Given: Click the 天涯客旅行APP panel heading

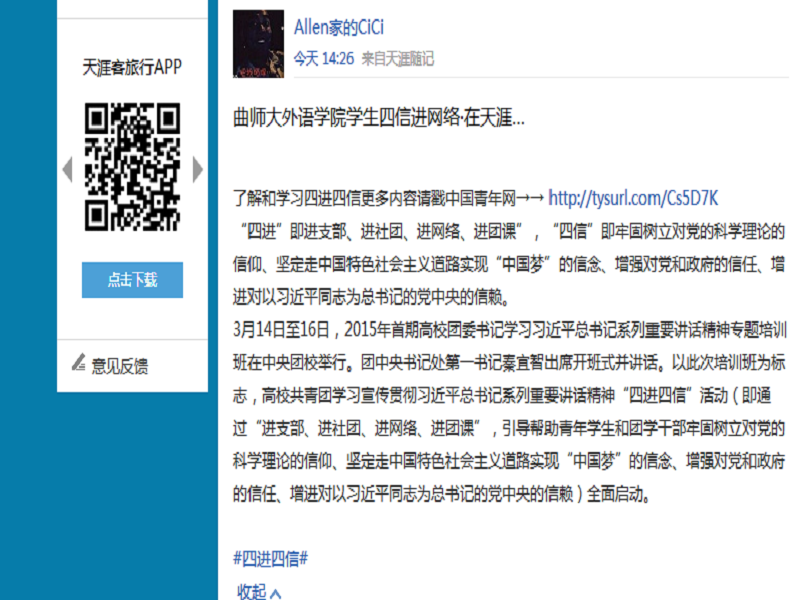Looking at the screenshot, I should [132, 67].
